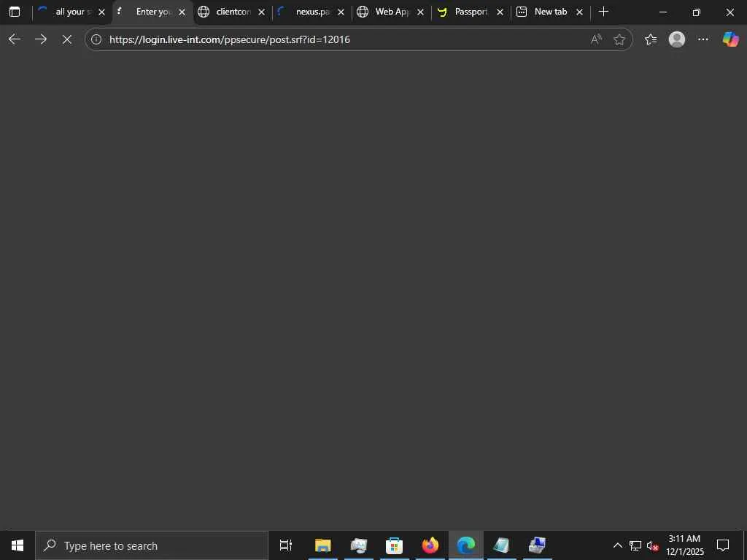Open the computer monitor app on taskbar
747x560 pixels.
point(358,545)
